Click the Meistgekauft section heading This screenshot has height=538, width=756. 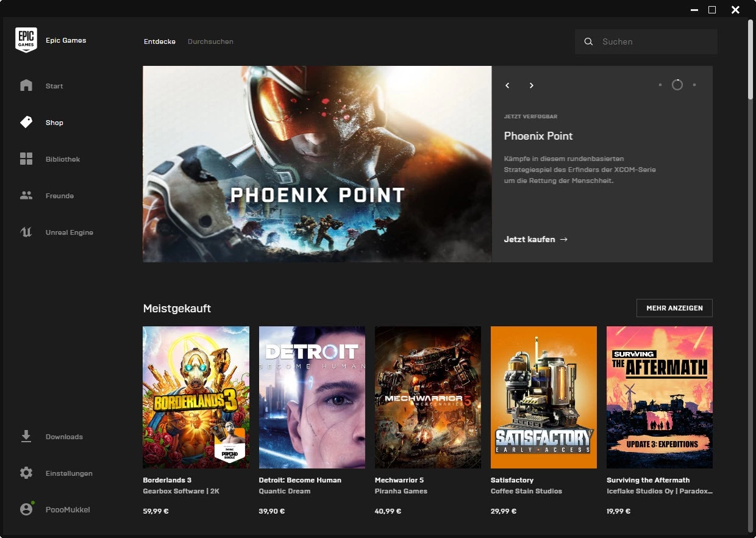177,309
